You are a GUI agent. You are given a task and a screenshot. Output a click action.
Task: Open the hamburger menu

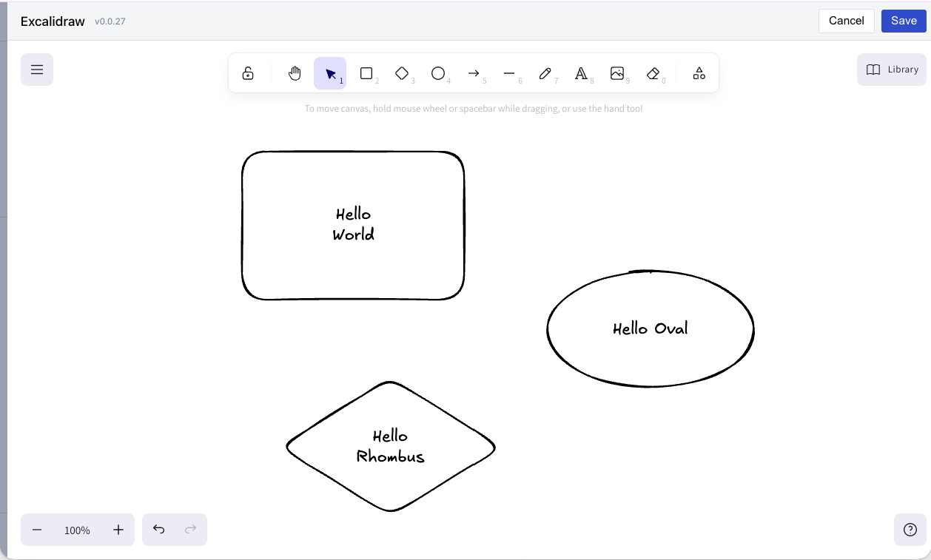click(37, 69)
